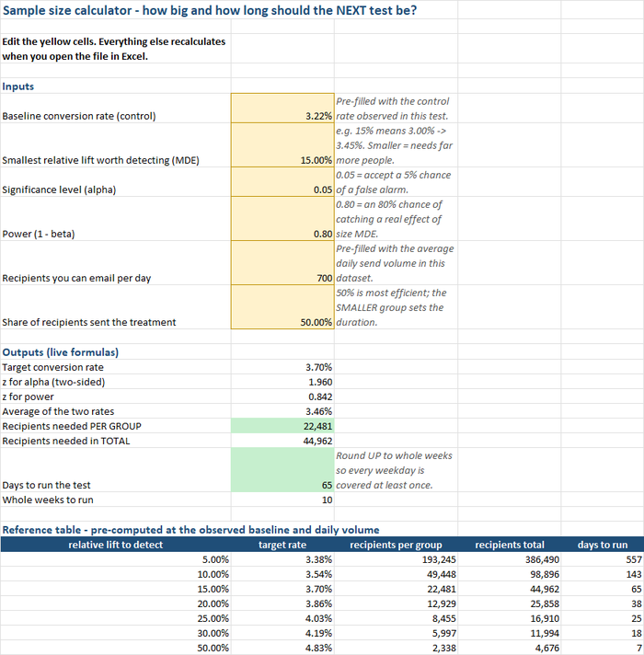Select the recipients per day cell 700
Screen dimensions: 644x655
coord(282,263)
